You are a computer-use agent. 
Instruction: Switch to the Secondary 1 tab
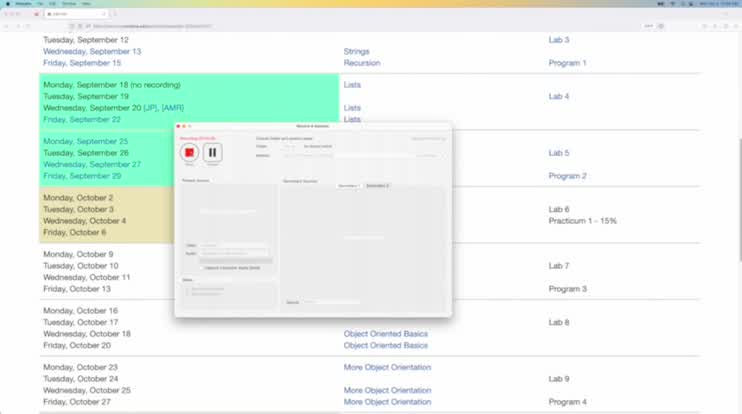tap(348, 186)
